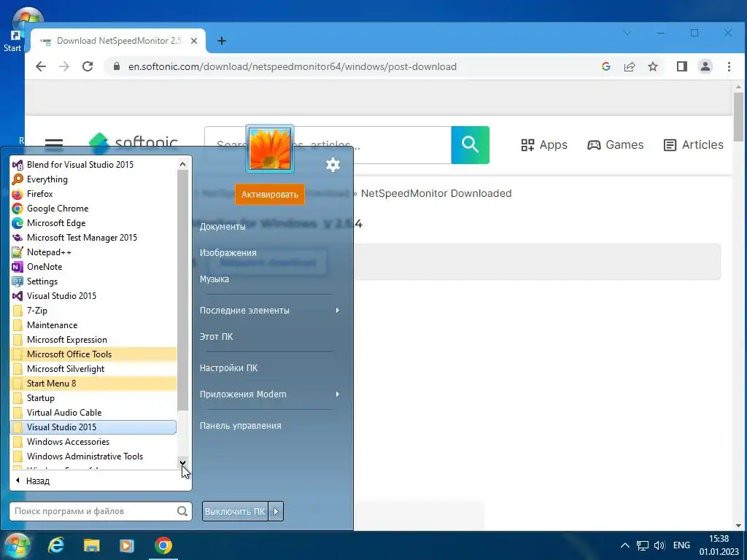This screenshot has width=747, height=560.
Task: Share this page from address bar
Action: 630,66
